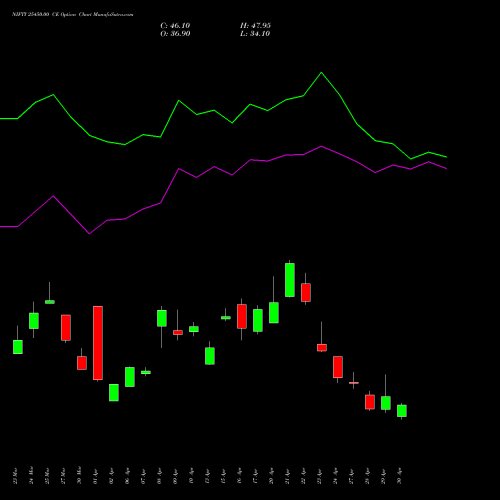Click the red candlestick for 22 Apr
Viewport: 500px width, 500px height.
pyautogui.click(x=306, y=292)
